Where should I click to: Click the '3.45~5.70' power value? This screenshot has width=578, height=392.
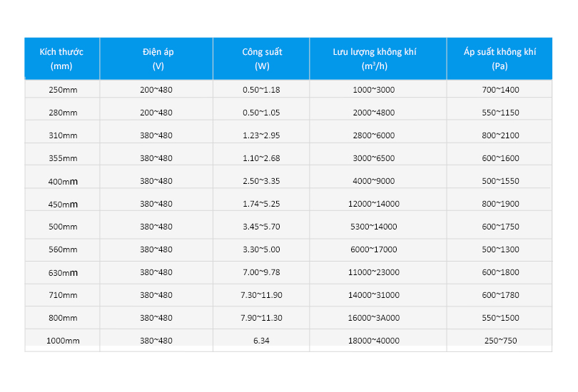261,227
